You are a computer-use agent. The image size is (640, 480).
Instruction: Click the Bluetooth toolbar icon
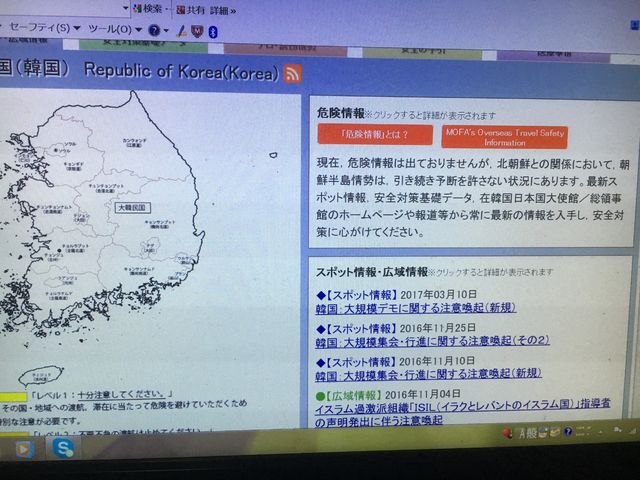click(x=212, y=32)
